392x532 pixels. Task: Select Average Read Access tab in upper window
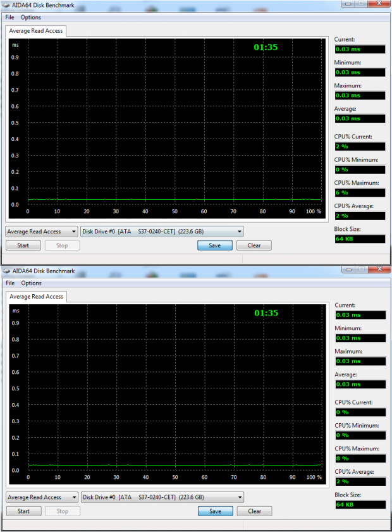pos(36,31)
